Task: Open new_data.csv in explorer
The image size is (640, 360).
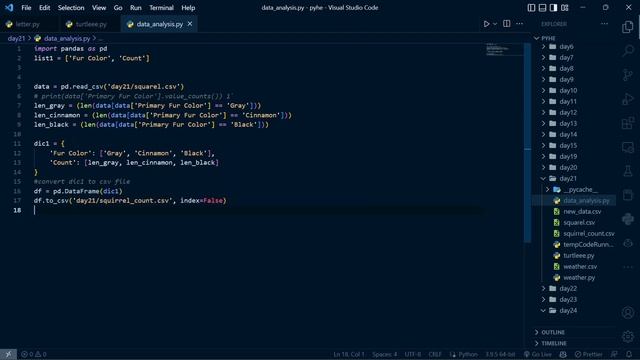Action: [582, 211]
